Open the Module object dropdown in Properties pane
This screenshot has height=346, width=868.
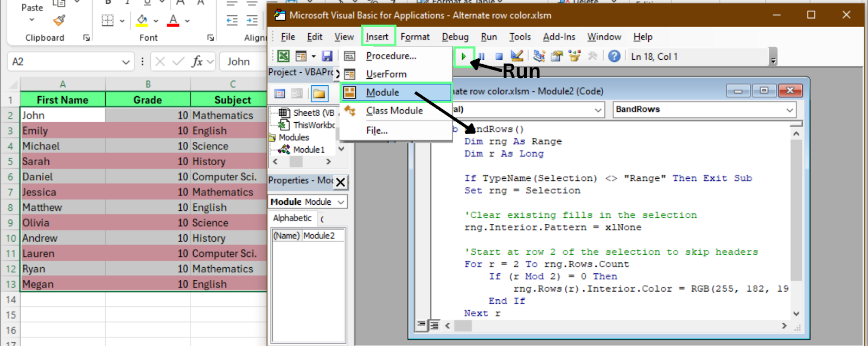click(x=341, y=202)
